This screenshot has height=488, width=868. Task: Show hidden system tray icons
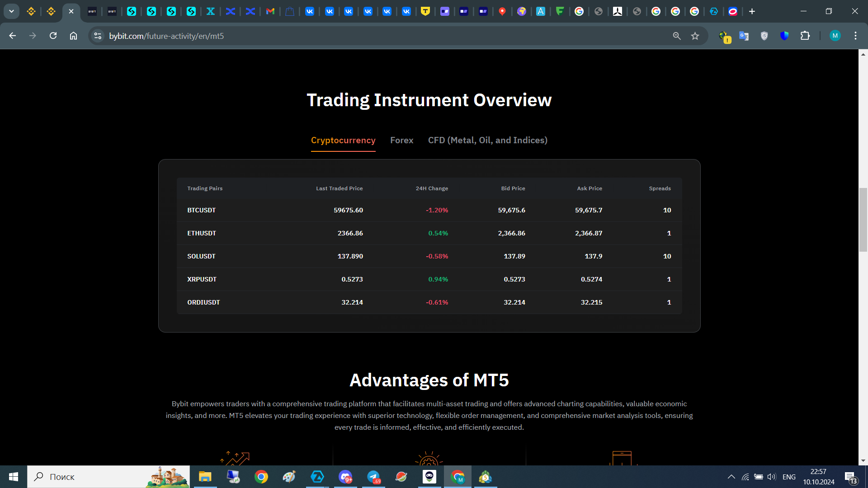[x=731, y=477]
